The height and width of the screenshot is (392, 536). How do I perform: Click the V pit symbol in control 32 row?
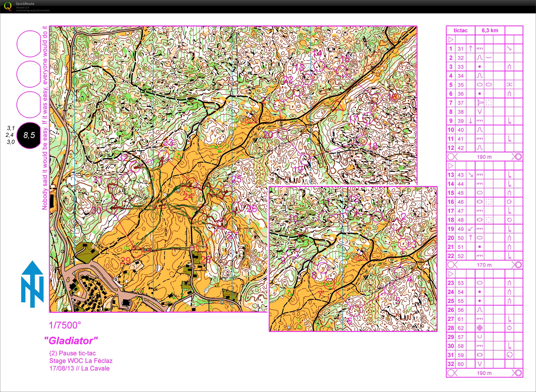(x=479, y=364)
